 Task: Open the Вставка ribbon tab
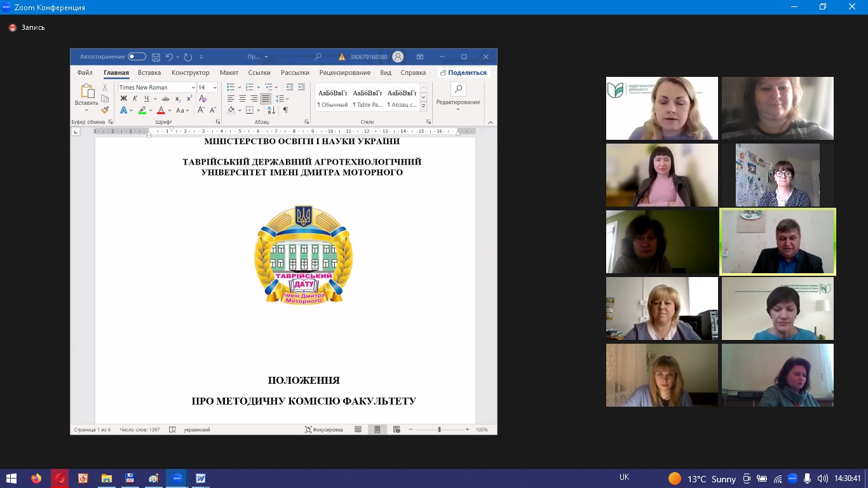(149, 73)
